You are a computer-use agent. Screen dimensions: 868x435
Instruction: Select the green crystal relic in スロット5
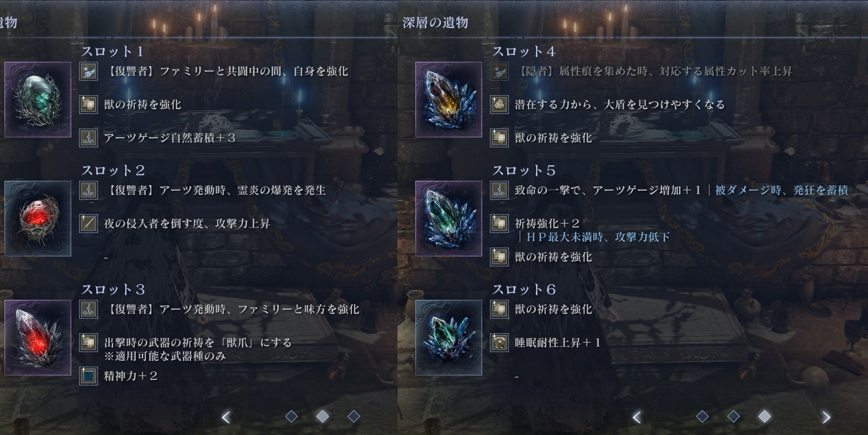coord(449,219)
